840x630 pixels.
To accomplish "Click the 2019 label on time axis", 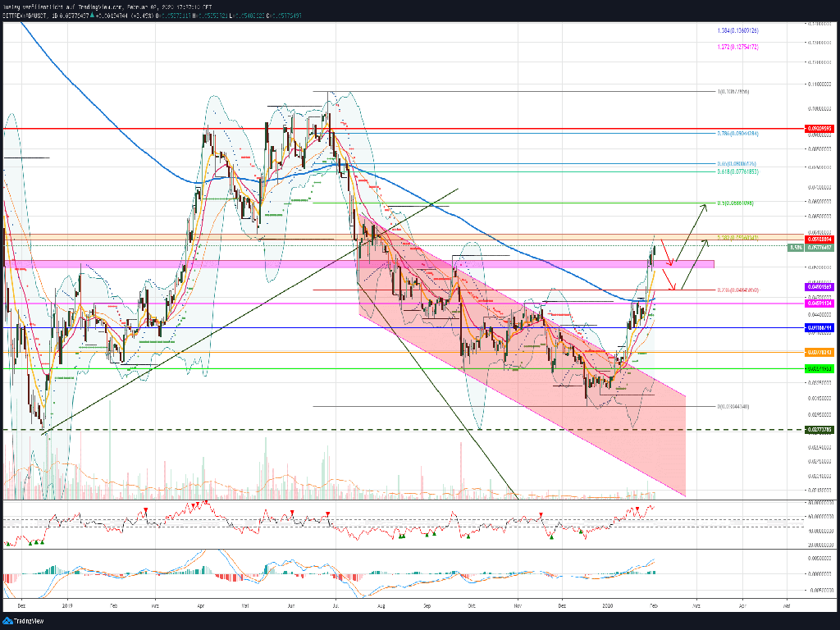I will point(66,605).
